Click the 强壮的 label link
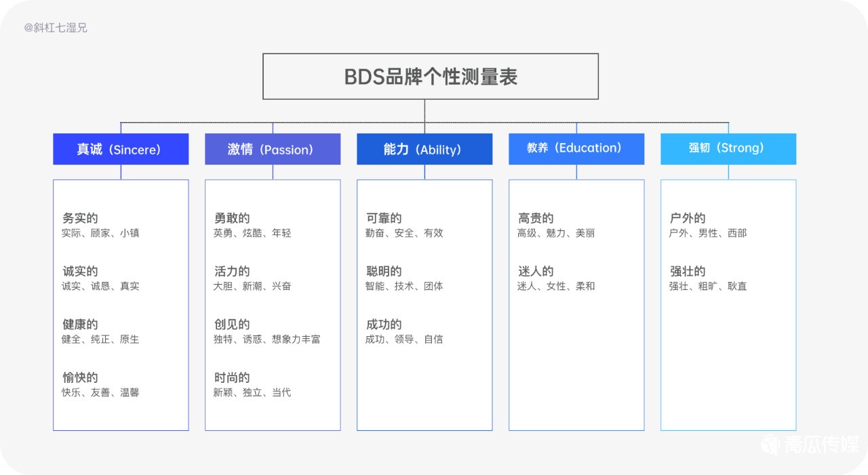This screenshot has width=868, height=475. (x=688, y=271)
